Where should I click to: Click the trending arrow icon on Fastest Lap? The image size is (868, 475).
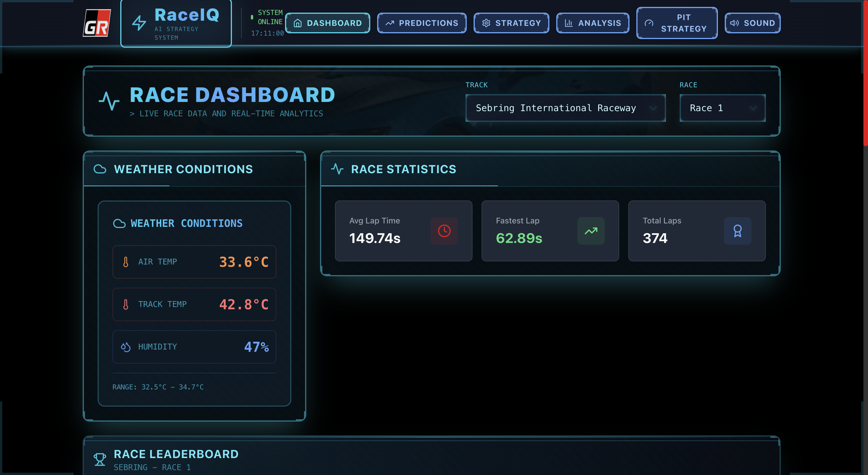click(x=590, y=231)
